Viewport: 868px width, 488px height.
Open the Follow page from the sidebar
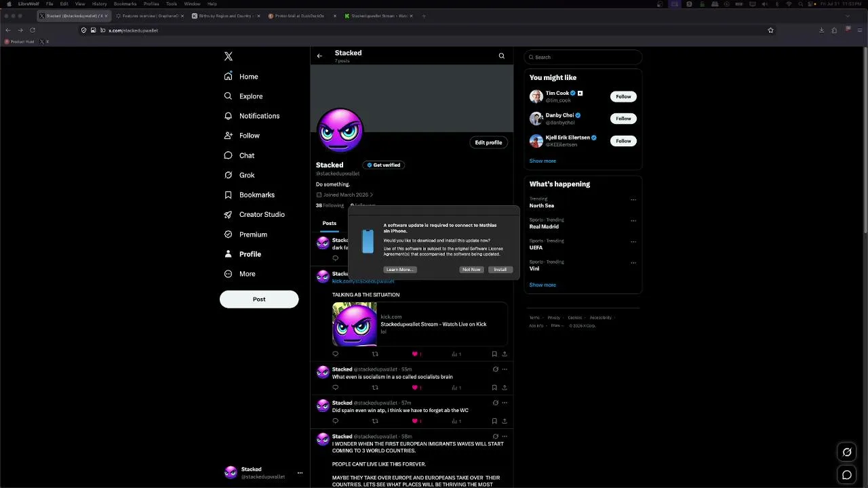tap(242, 136)
